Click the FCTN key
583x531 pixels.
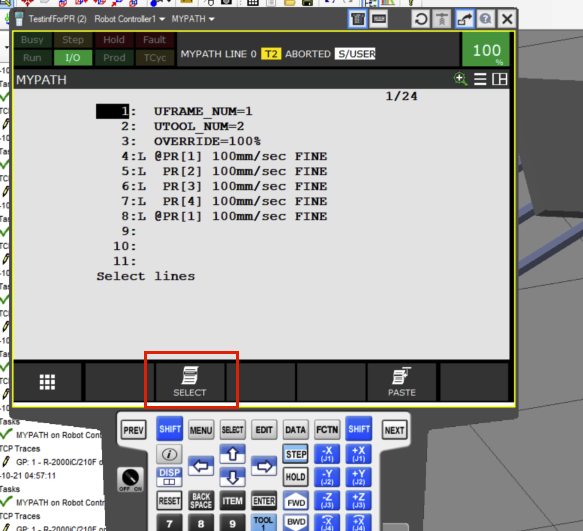[x=327, y=430]
